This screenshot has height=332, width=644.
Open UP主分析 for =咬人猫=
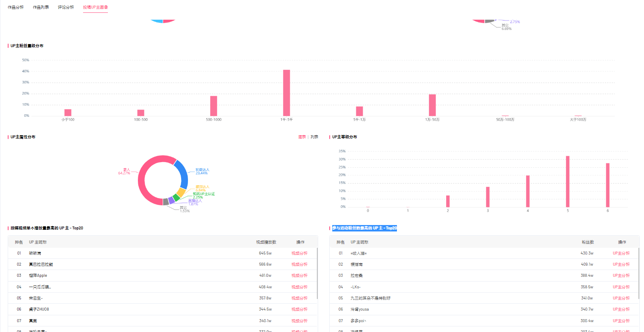[x=621, y=253]
